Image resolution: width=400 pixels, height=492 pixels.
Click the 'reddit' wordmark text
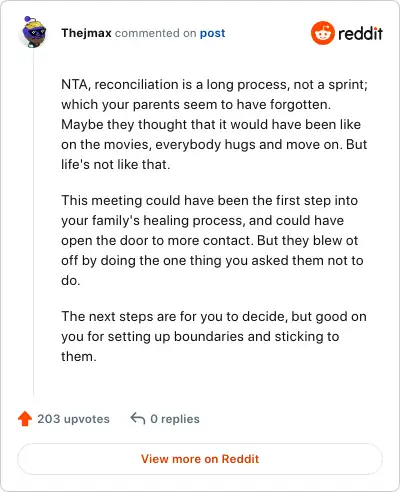point(360,33)
